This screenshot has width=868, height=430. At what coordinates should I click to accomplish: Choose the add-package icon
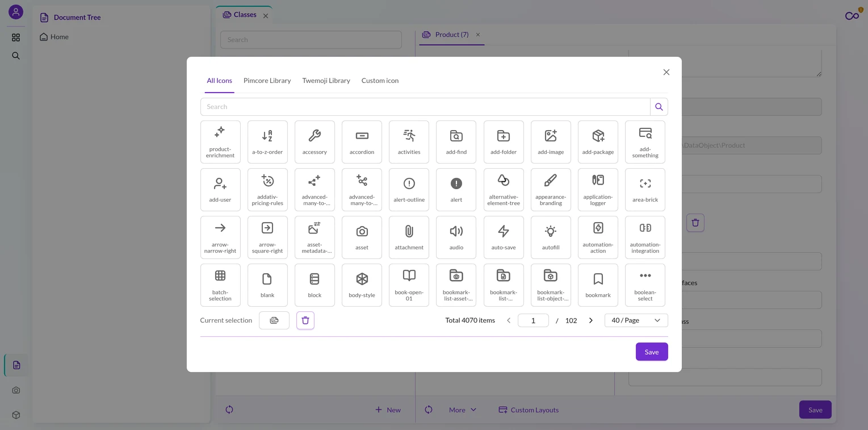tap(598, 141)
